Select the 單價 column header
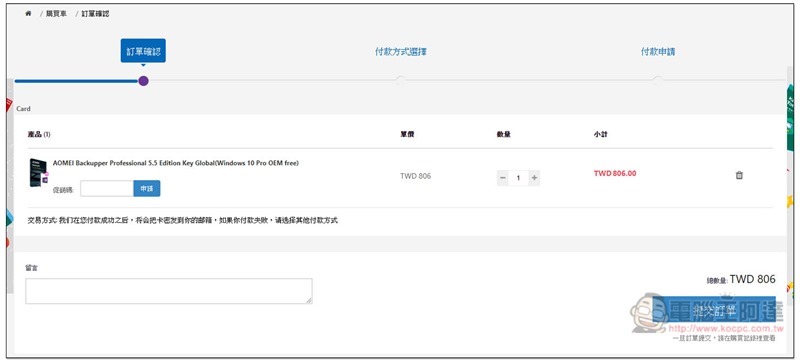800x362 pixels. click(x=407, y=135)
